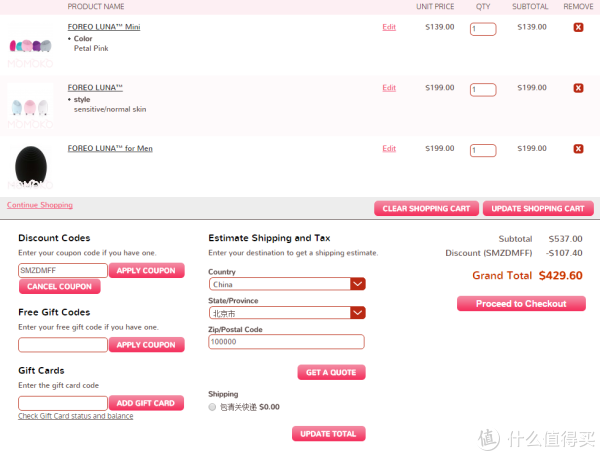The width and height of the screenshot is (600, 456).
Task: Select the shipping option radio button
Action: click(212, 407)
